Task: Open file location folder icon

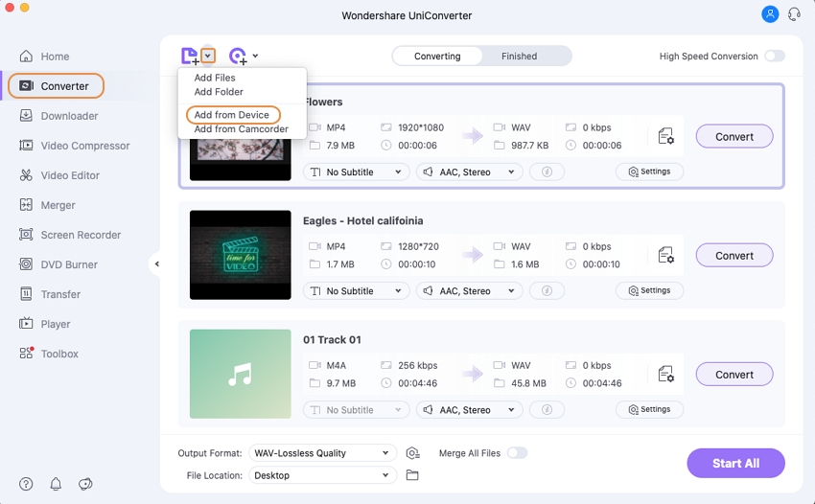Action: coord(412,475)
